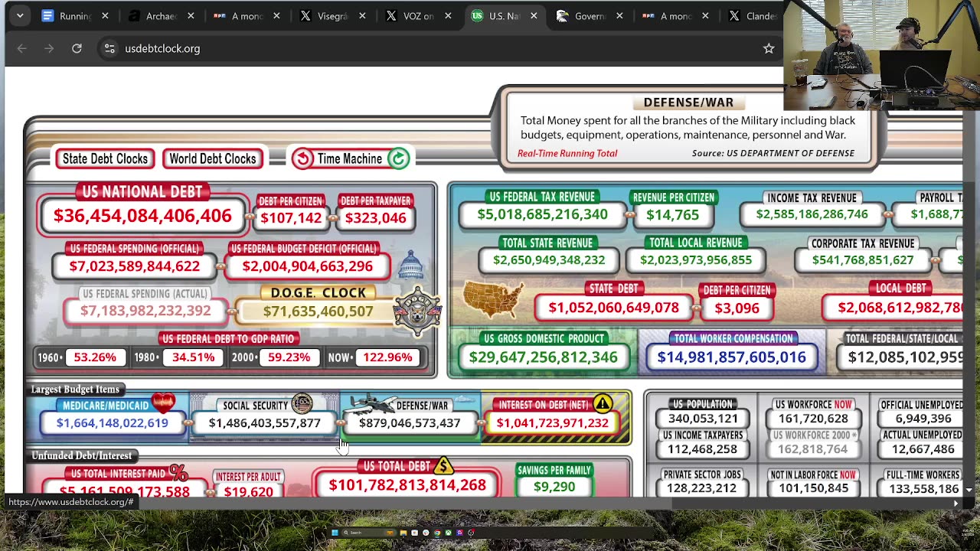Close the U.S. National Debt tab
This screenshot has height=551, width=980.
pyautogui.click(x=534, y=16)
